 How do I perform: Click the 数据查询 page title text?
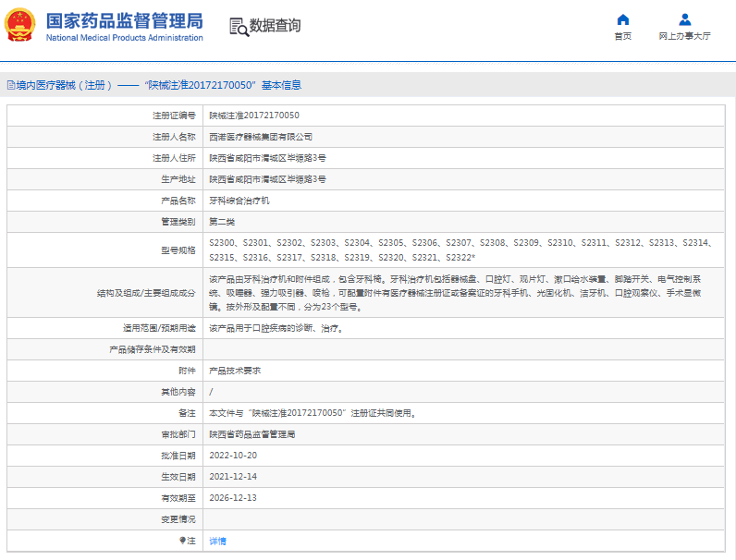tap(275, 26)
